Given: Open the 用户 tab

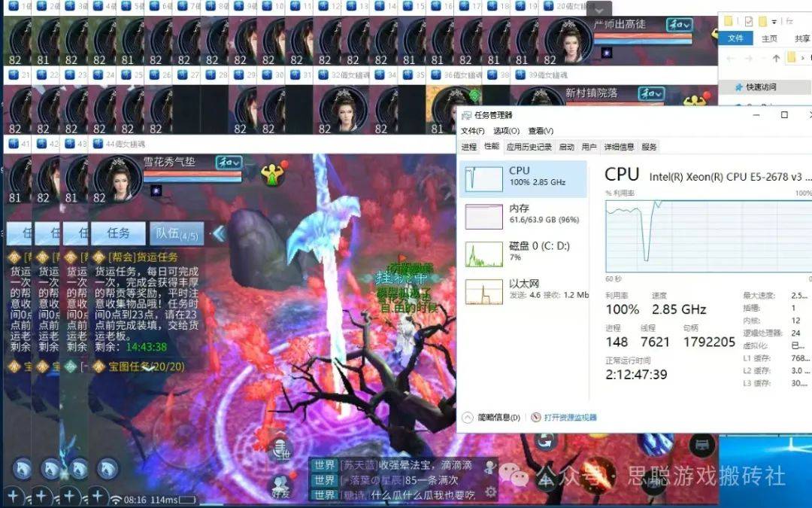Looking at the screenshot, I should point(589,147).
